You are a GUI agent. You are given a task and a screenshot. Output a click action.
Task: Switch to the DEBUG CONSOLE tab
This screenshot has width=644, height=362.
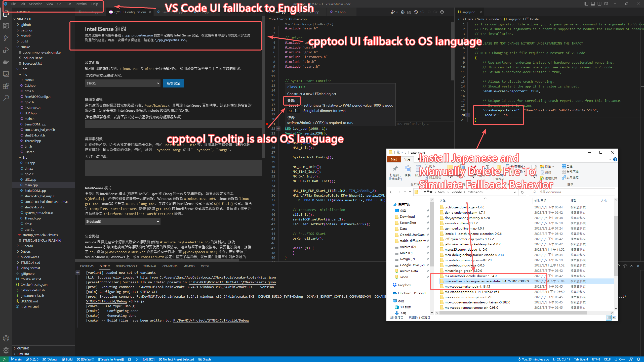127,266
